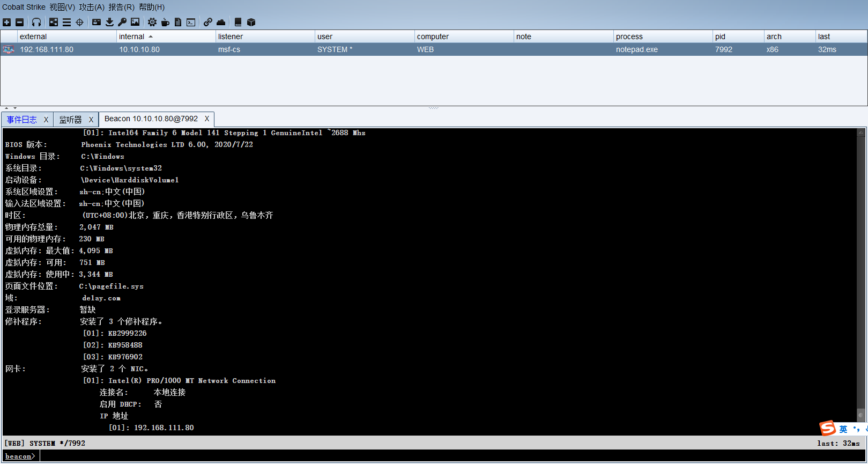Image resolution: width=868 pixels, height=464 pixels.
Task: Sort sessions by the external column
Action: (x=66, y=36)
